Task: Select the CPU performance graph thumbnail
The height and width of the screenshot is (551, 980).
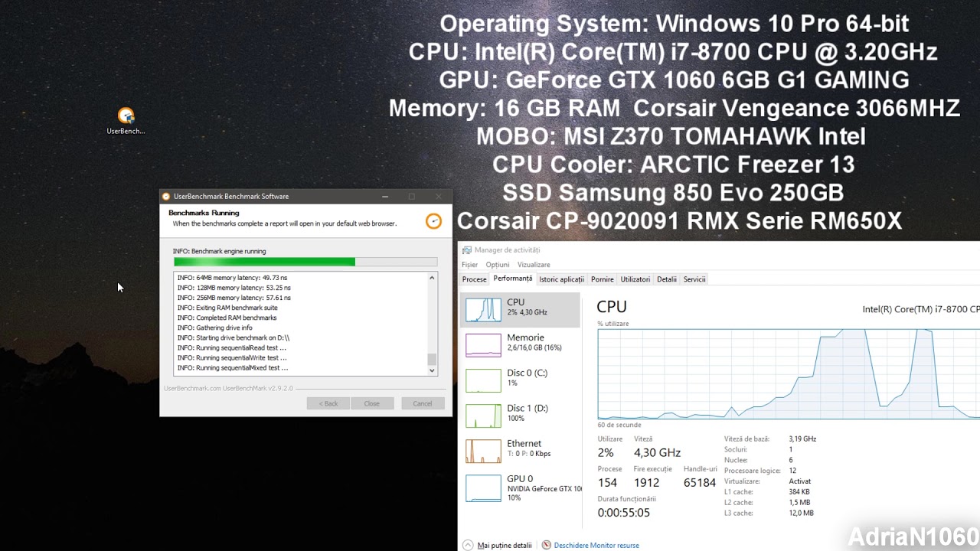Action: point(483,309)
